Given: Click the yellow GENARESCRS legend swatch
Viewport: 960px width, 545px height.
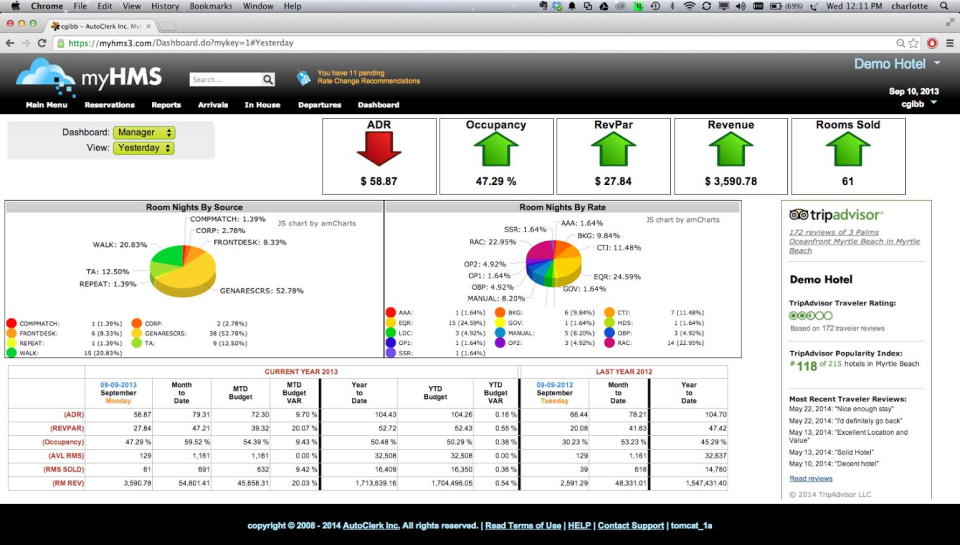Looking at the screenshot, I should pyautogui.click(x=136, y=333).
